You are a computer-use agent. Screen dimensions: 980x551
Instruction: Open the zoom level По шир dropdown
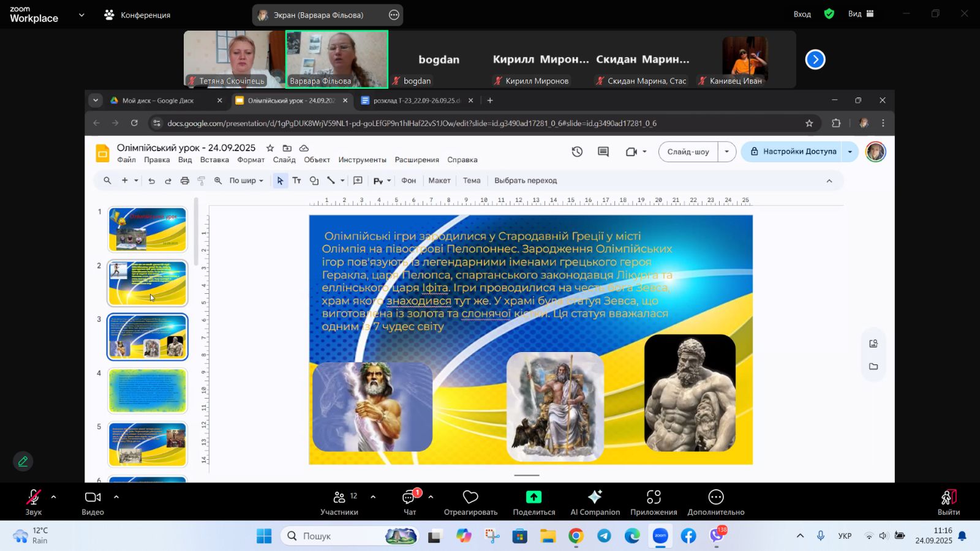coord(246,181)
